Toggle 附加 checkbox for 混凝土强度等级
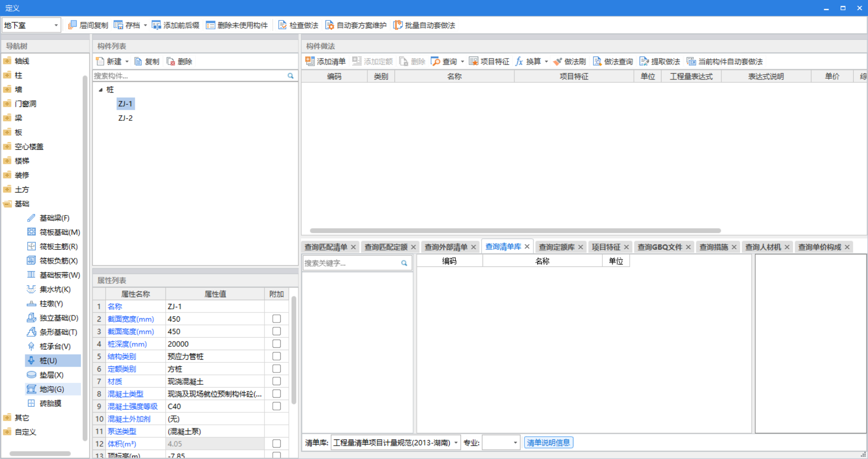This screenshot has height=459, width=868. 276,406
